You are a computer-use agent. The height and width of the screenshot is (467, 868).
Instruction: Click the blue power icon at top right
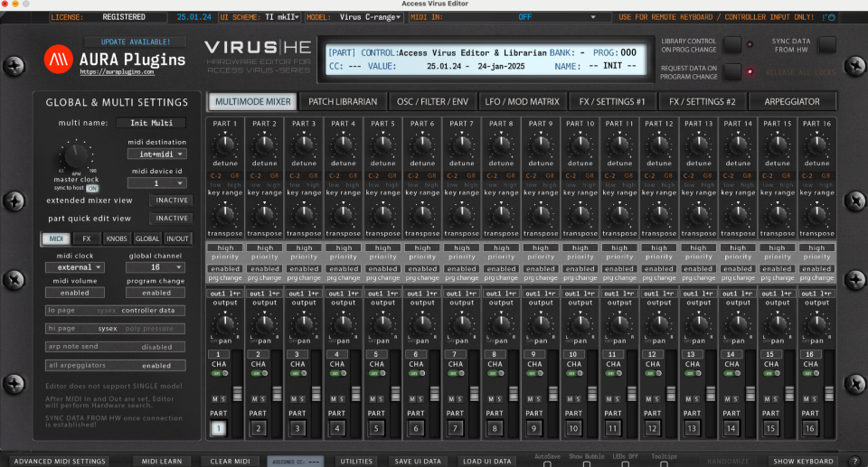832,18
